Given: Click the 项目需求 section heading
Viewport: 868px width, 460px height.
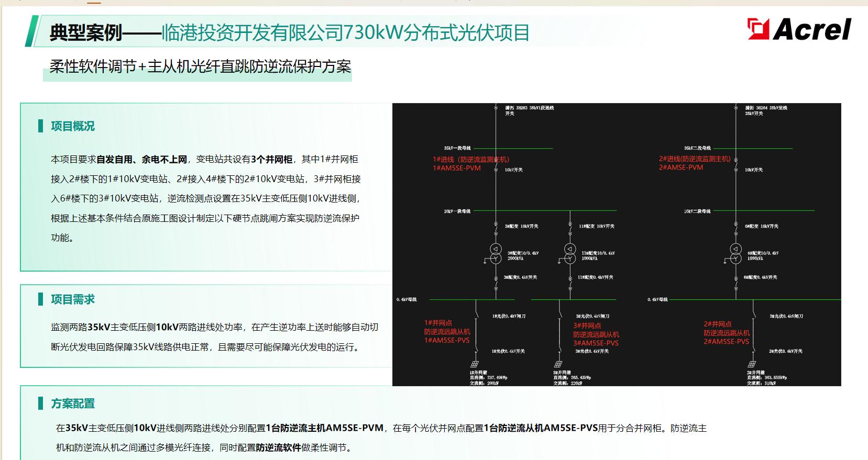Looking at the screenshot, I should [73, 299].
